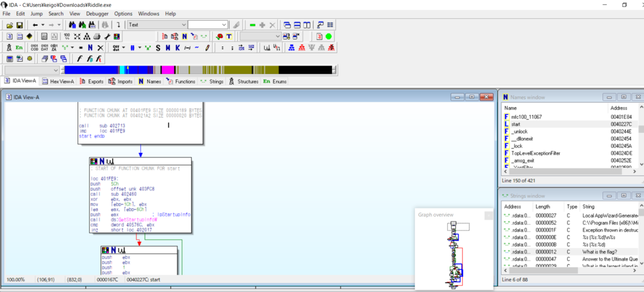644x292 pixels.
Task: Click the colorful grid palette icon
Action: point(117,36)
